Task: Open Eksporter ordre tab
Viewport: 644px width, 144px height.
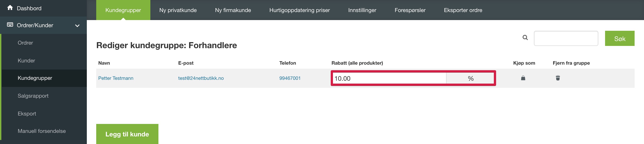Action: [x=463, y=10]
